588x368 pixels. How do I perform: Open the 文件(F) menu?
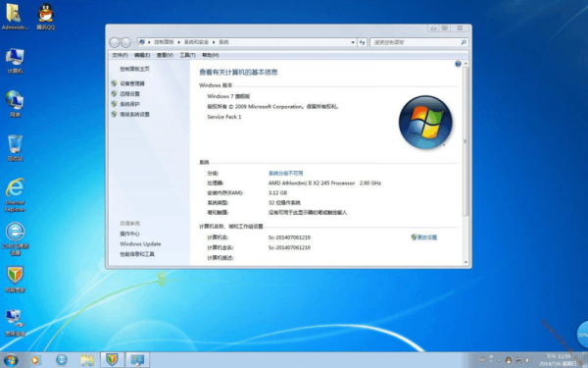(120, 55)
